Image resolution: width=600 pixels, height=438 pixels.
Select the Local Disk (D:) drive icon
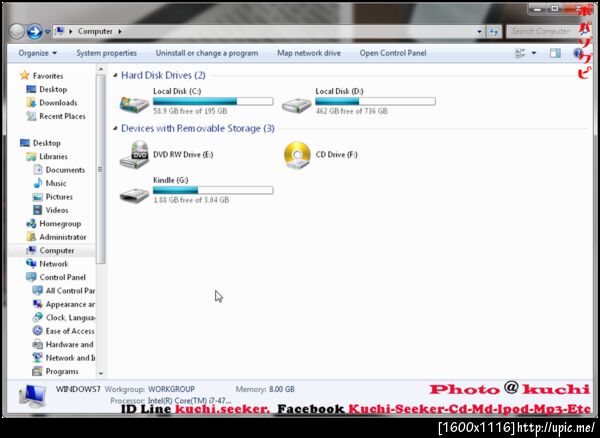point(297,104)
